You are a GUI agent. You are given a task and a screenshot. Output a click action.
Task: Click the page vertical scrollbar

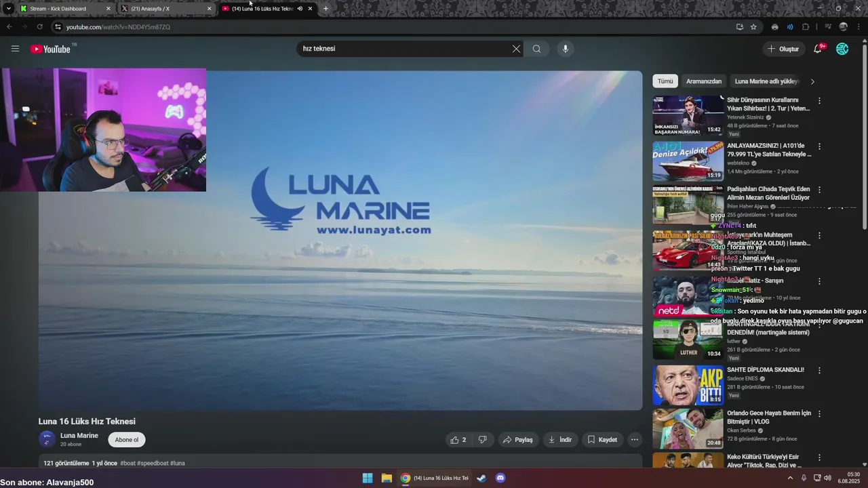pyautogui.click(x=865, y=136)
